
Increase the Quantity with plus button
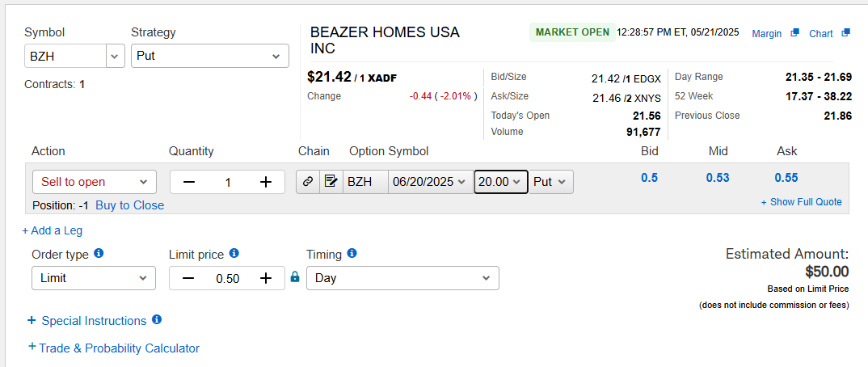pyautogui.click(x=266, y=182)
